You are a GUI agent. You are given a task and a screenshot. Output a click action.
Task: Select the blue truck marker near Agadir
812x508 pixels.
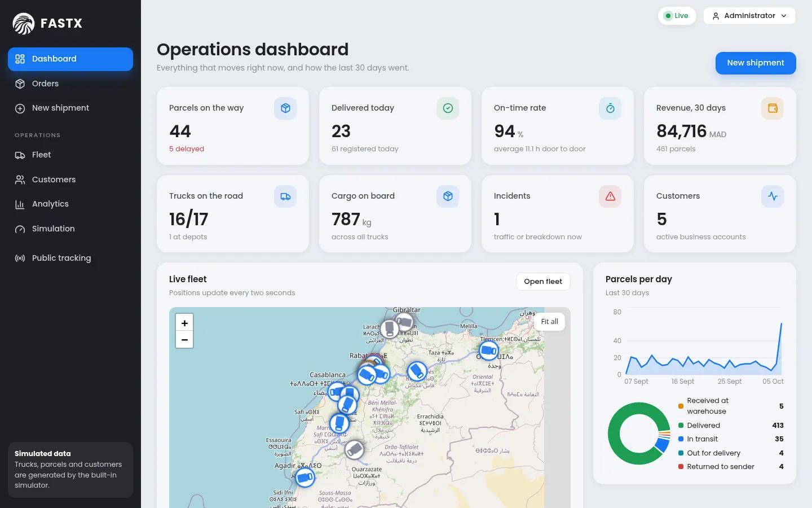(x=305, y=478)
